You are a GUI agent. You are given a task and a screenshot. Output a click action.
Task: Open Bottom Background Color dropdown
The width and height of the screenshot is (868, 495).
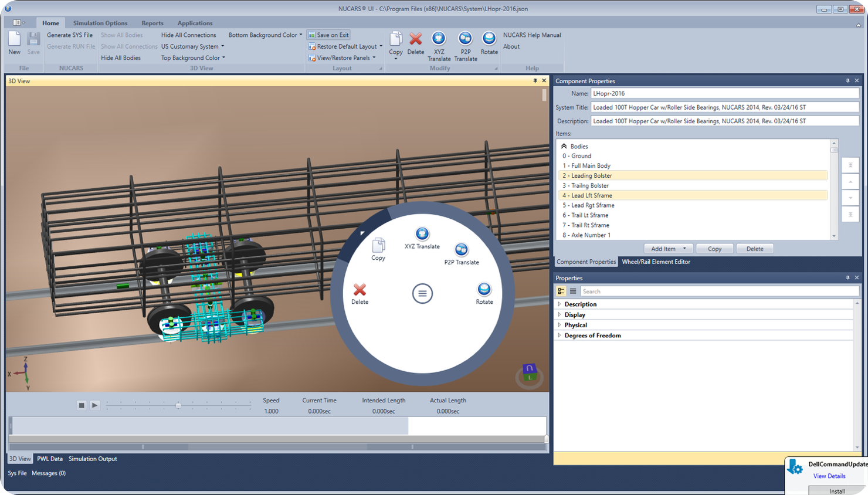click(266, 35)
